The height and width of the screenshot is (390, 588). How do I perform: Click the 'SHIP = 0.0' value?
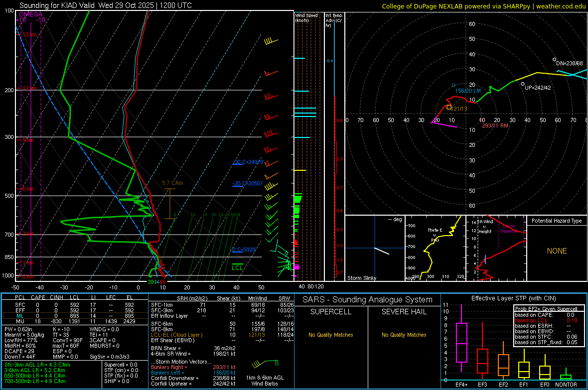[117, 381]
